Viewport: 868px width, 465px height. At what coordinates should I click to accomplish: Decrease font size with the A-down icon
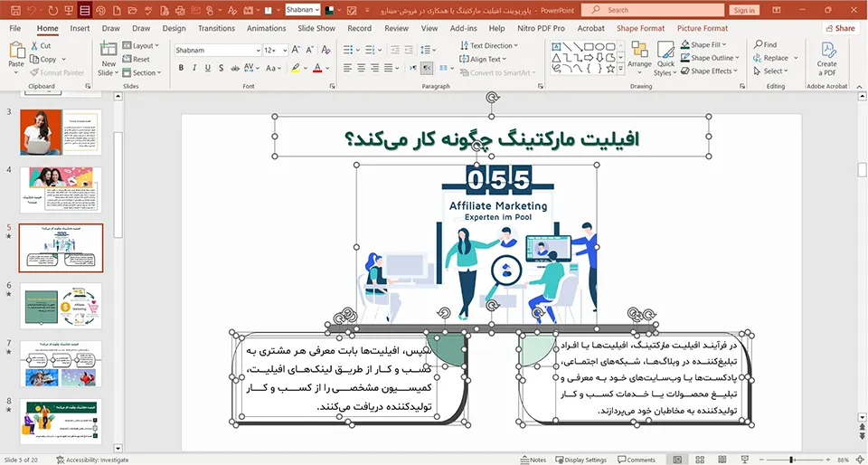pos(310,50)
